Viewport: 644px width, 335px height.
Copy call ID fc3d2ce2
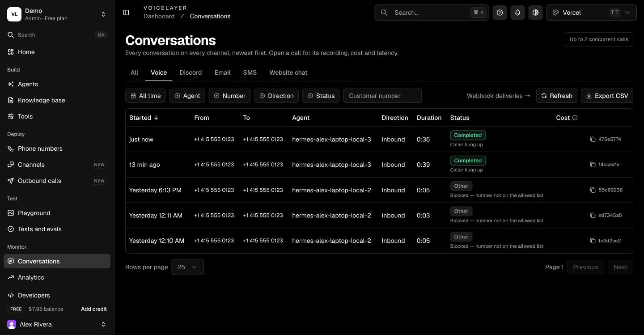pyautogui.click(x=593, y=241)
